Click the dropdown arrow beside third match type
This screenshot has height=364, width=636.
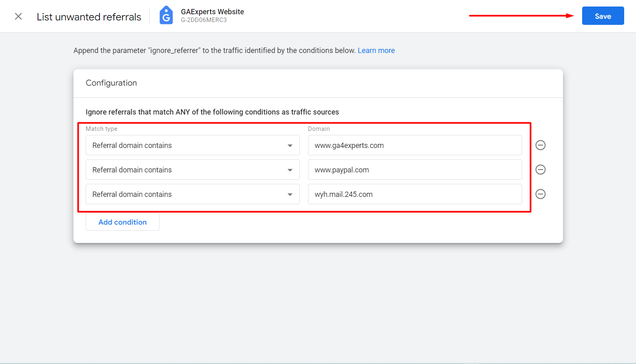click(290, 194)
